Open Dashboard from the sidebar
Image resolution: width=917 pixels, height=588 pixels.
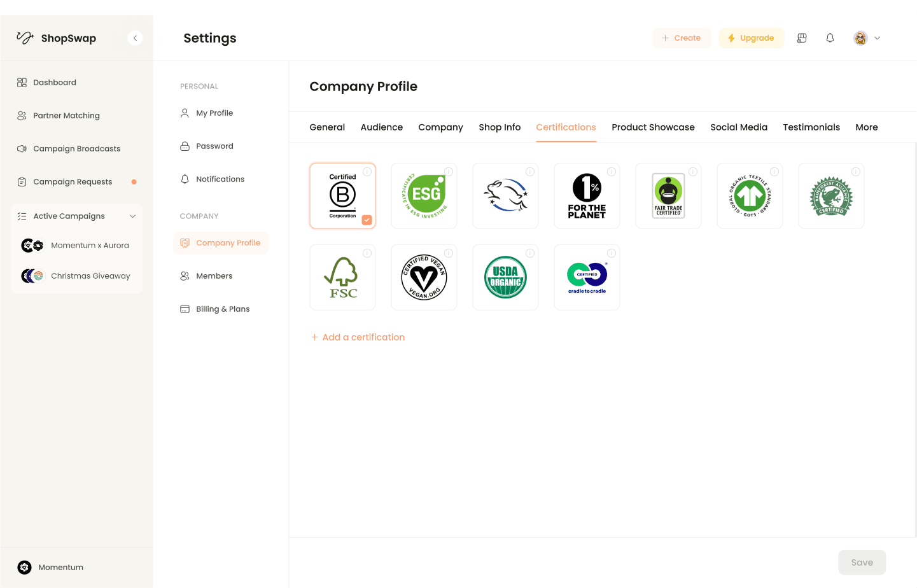(x=55, y=82)
